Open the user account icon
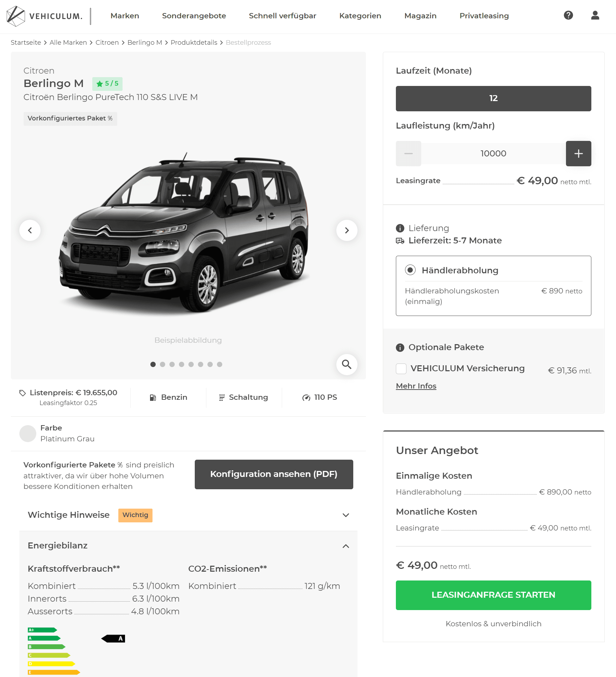The image size is (616, 677). [595, 15]
